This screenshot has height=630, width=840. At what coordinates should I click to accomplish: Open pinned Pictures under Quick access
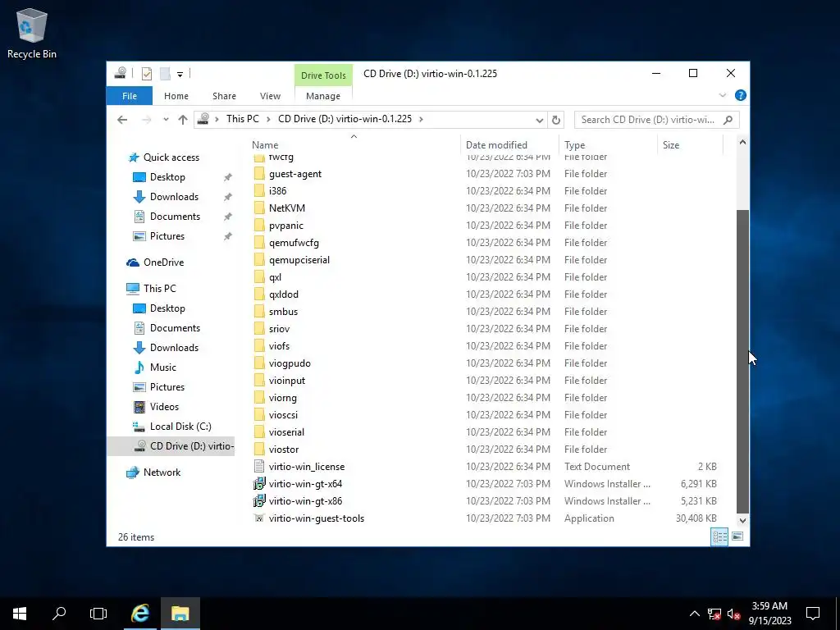167,236
